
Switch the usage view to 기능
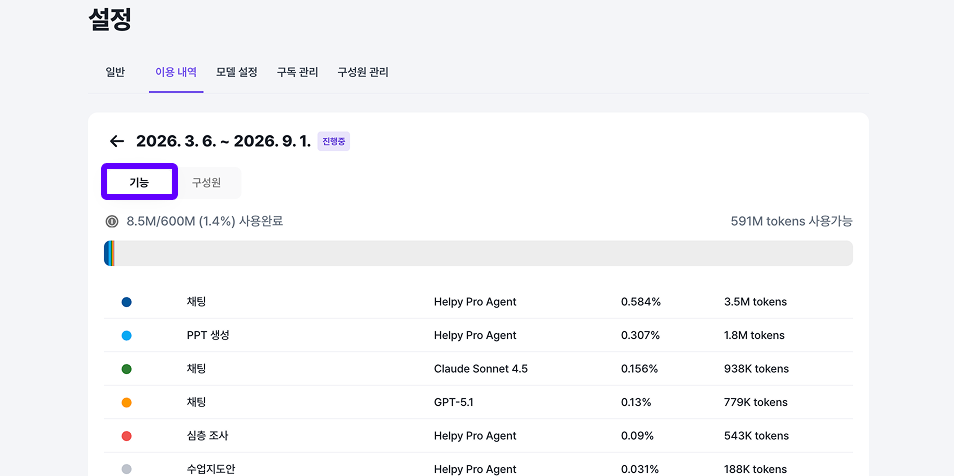tap(139, 183)
